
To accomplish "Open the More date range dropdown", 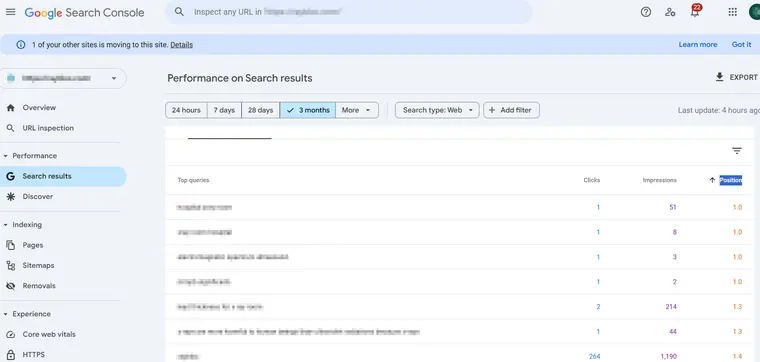I will pyautogui.click(x=357, y=110).
